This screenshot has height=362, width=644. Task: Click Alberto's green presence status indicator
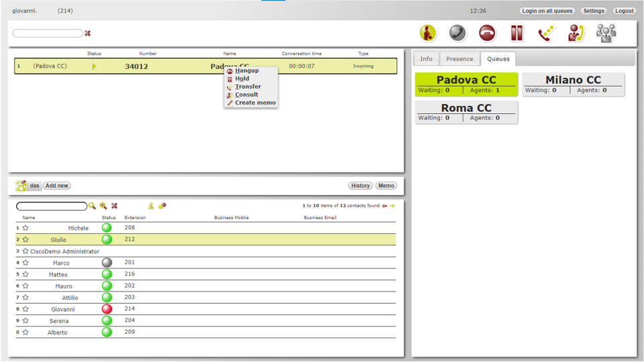pos(107,332)
